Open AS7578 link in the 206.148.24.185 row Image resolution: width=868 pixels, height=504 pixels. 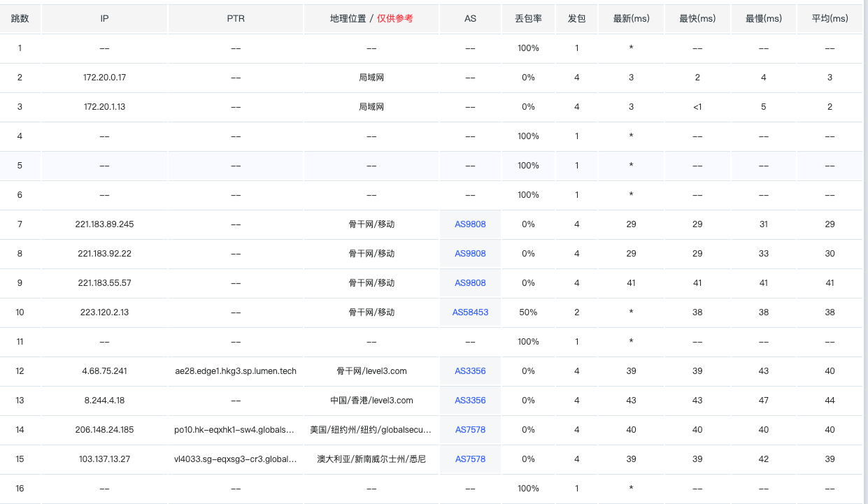pos(470,430)
